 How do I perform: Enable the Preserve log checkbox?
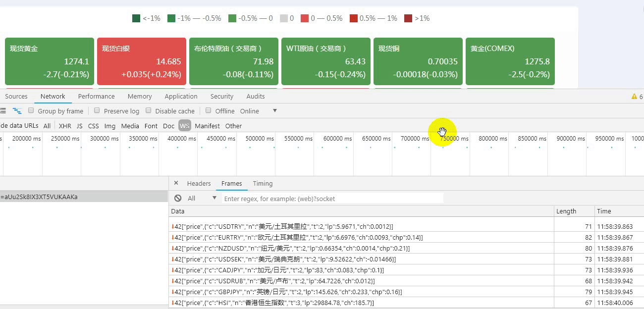[x=97, y=110]
